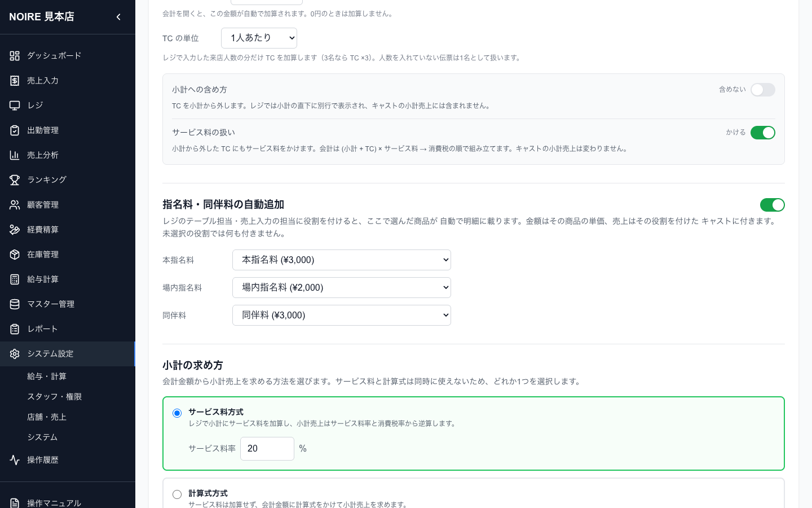The width and height of the screenshot is (812, 508).
Task: Select the 出勤管理 clipboard icon
Action: click(15, 130)
